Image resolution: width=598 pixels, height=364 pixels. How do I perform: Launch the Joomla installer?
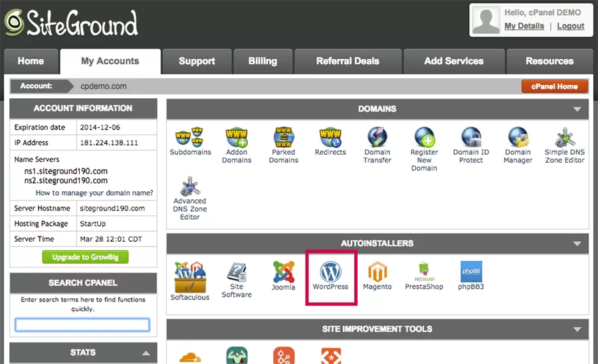point(283,276)
